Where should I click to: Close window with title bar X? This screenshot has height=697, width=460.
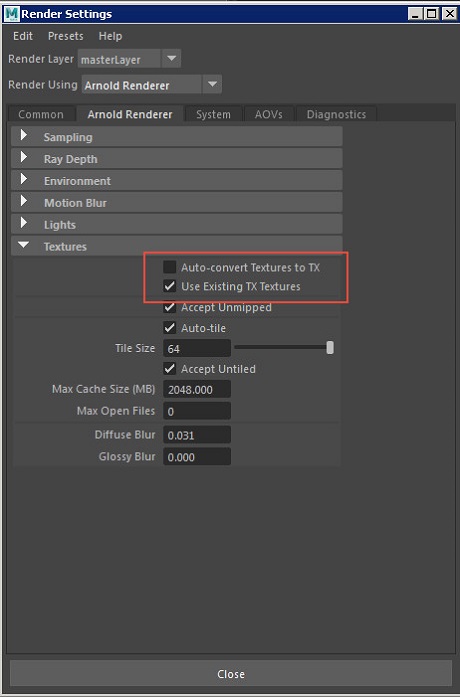(x=449, y=14)
